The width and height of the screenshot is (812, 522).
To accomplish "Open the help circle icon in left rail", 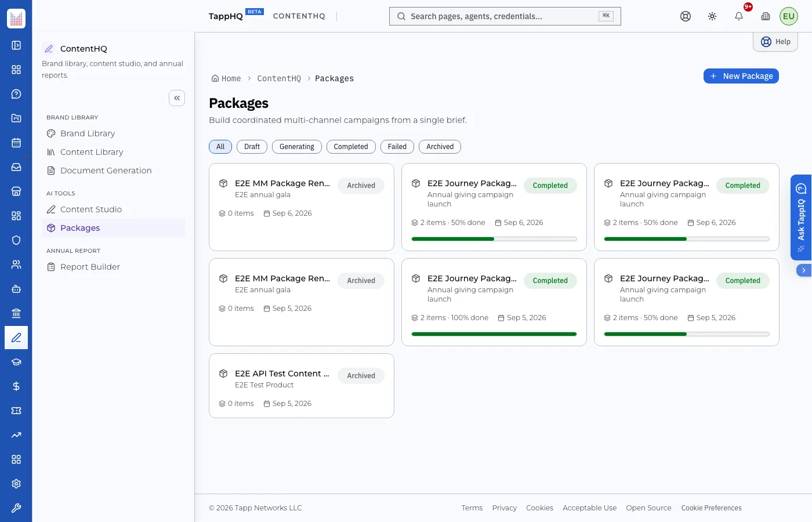I will tap(16, 94).
